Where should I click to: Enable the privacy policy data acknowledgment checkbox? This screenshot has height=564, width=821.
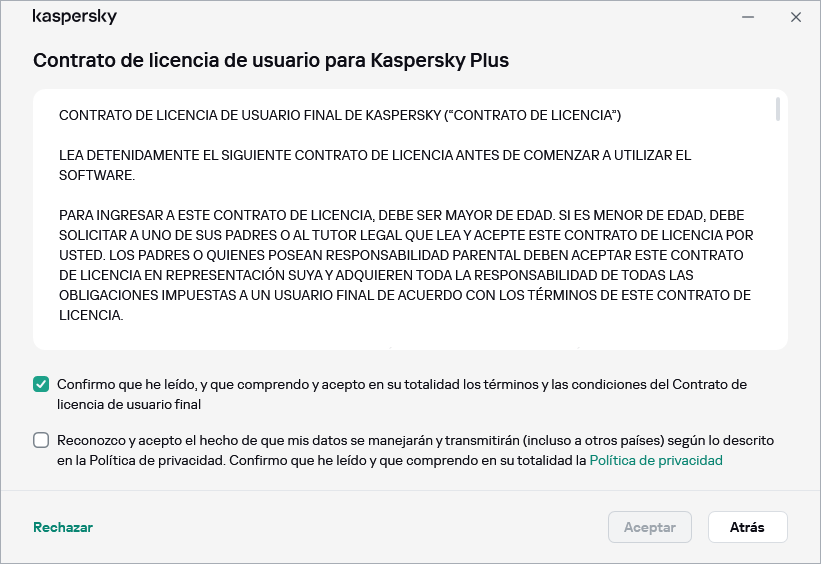tap(41, 440)
